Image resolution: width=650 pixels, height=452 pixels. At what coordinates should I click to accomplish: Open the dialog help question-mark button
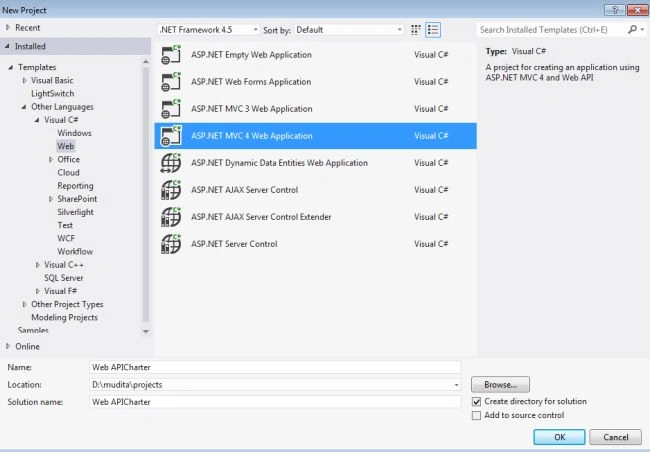pos(615,10)
